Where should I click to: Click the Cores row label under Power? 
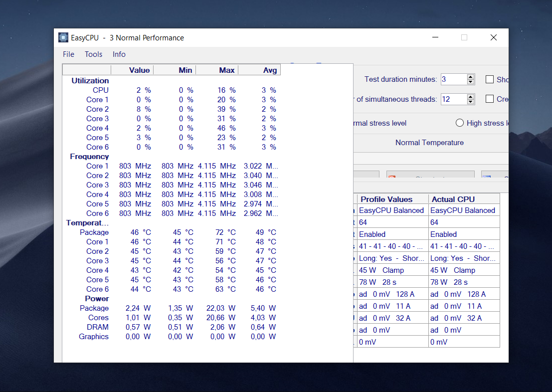pos(98,318)
